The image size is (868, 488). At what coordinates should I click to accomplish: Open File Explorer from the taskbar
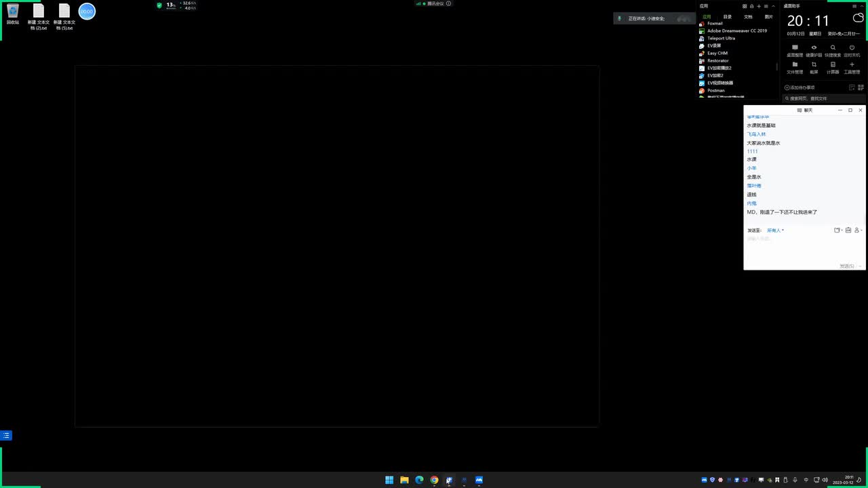pyautogui.click(x=404, y=480)
